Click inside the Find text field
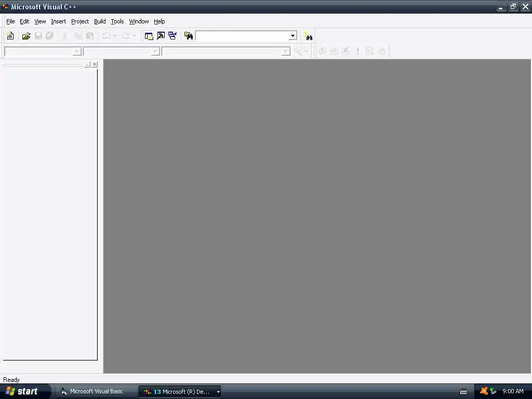 [x=242, y=36]
